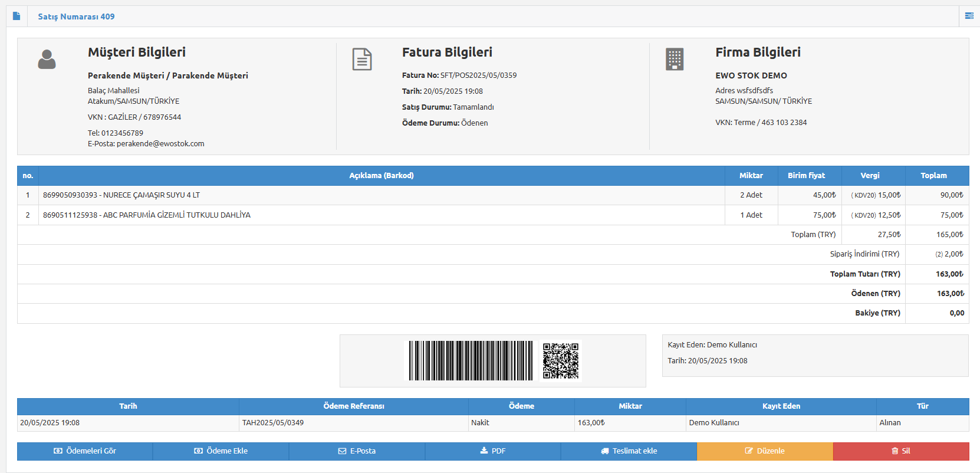Click the Teslimat ekle button
Viewport: 980px width, 473px height.
[629, 451]
